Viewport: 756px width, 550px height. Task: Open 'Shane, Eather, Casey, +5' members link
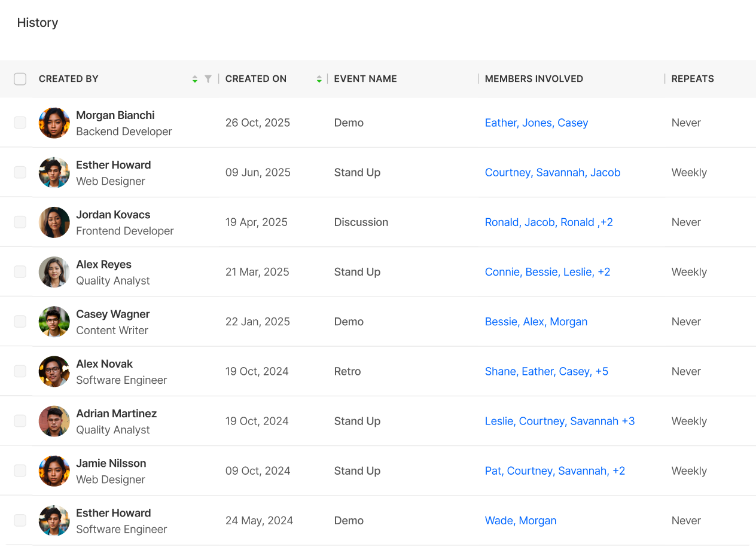coord(546,371)
